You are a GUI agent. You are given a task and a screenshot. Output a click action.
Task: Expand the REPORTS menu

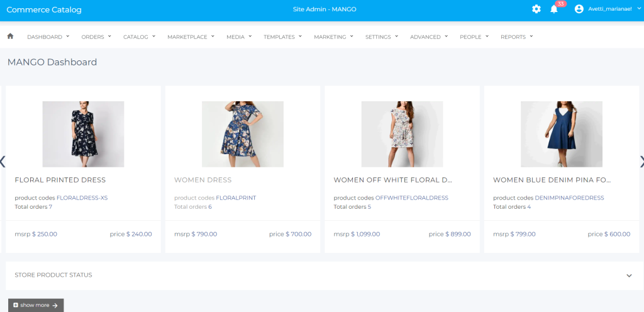517,37
